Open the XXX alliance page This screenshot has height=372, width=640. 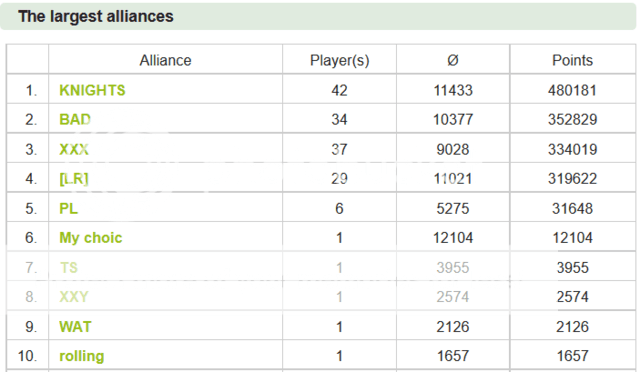(74, 149)
